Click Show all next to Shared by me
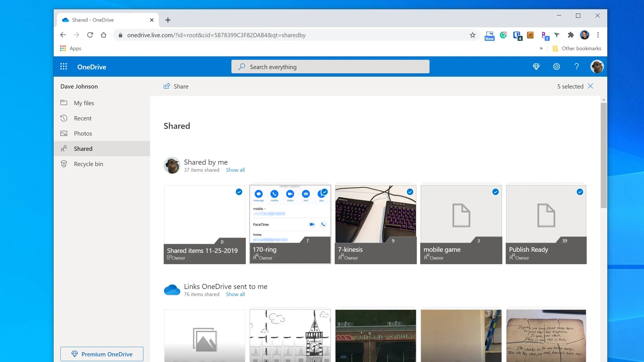644x362 pixels. click(235, 170)
